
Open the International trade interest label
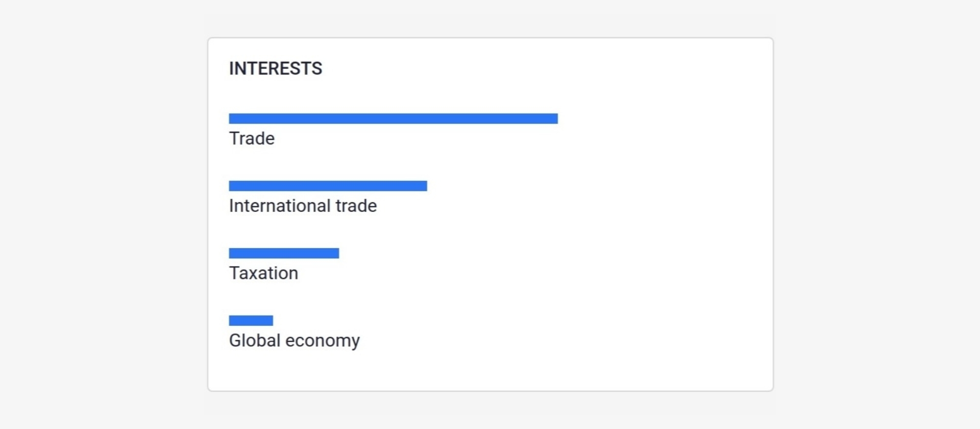[x=303, y=206]
